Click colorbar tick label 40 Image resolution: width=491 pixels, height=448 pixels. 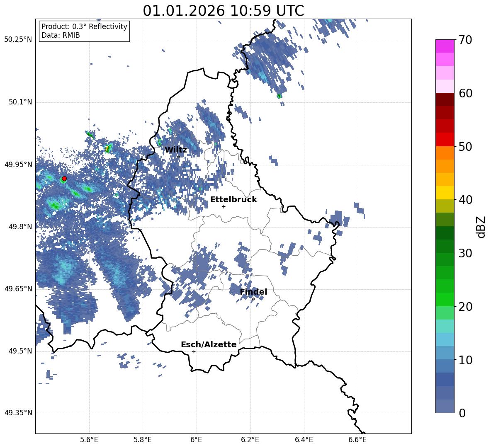point(466,200)
